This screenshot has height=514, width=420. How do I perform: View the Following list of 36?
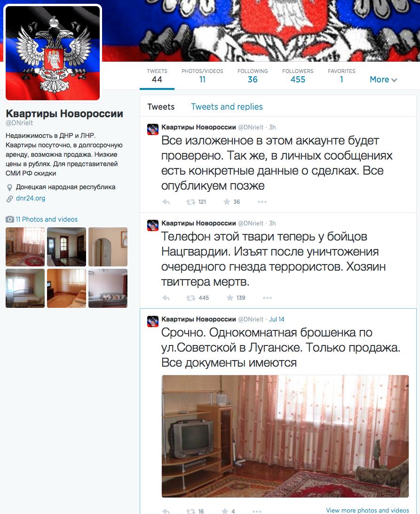tap(253, 76)
